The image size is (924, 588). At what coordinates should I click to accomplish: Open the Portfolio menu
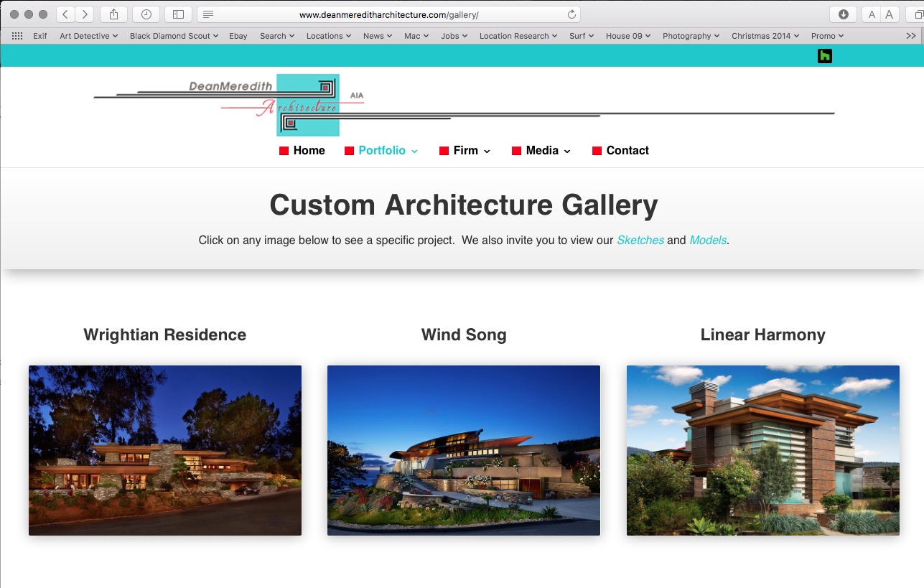(381, 150)
